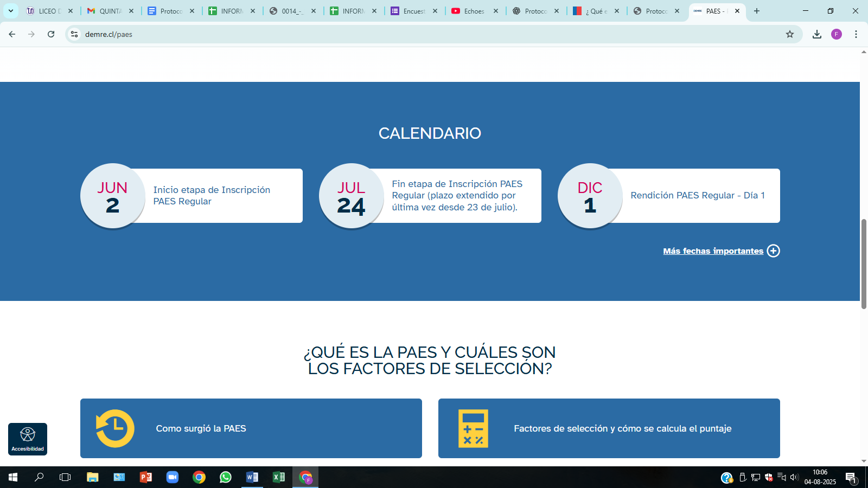Open File Explorer from taskbar
The height and width of the screenshot is (488, 868).
(93, 477)
